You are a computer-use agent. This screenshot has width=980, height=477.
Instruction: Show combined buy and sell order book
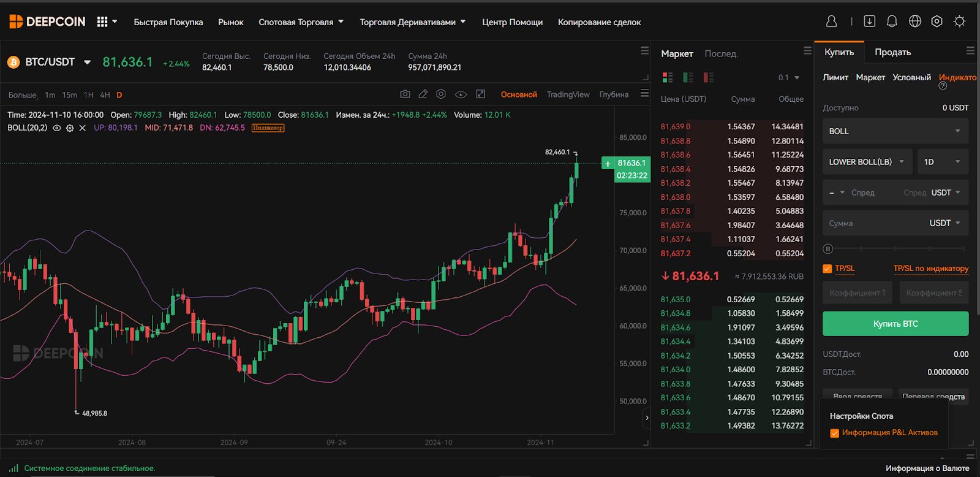pos(668,77)
